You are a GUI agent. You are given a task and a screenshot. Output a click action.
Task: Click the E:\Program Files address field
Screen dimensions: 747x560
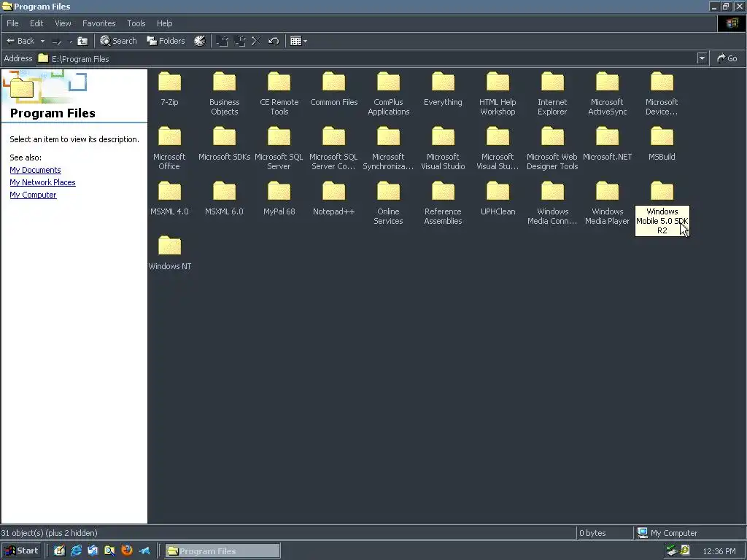(367, 58)
